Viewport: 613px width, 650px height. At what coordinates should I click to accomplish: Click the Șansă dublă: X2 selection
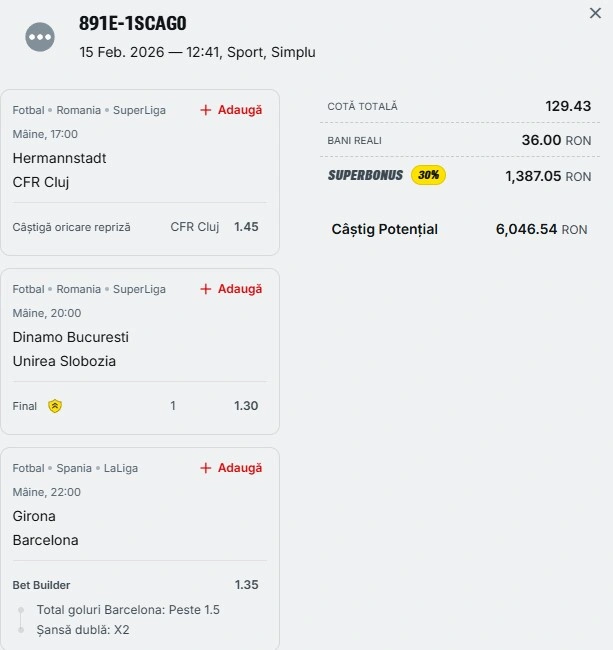tap(83, 630)
